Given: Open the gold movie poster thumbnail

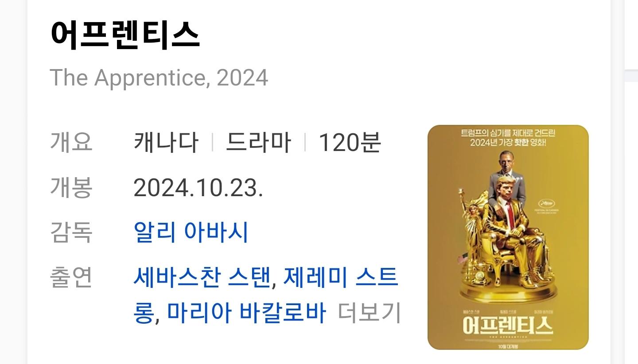Looking at the screenshot, I should [508, 237].
